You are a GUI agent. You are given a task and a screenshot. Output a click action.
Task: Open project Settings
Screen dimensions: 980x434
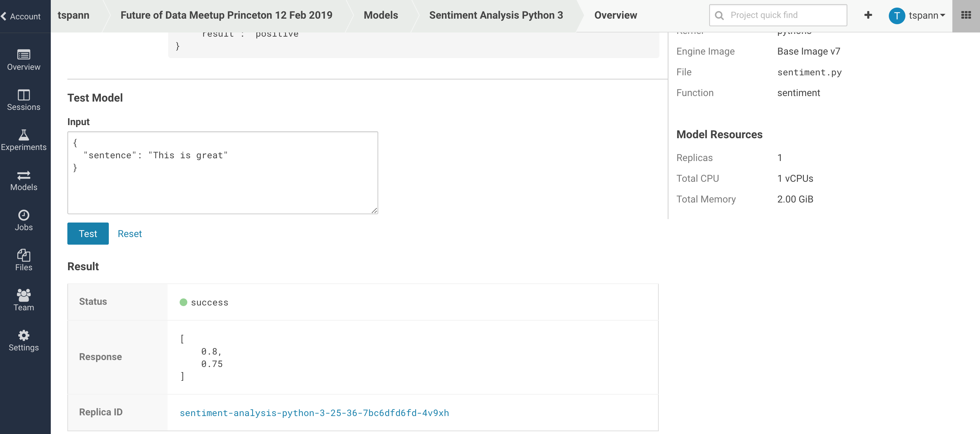point(23,341)
